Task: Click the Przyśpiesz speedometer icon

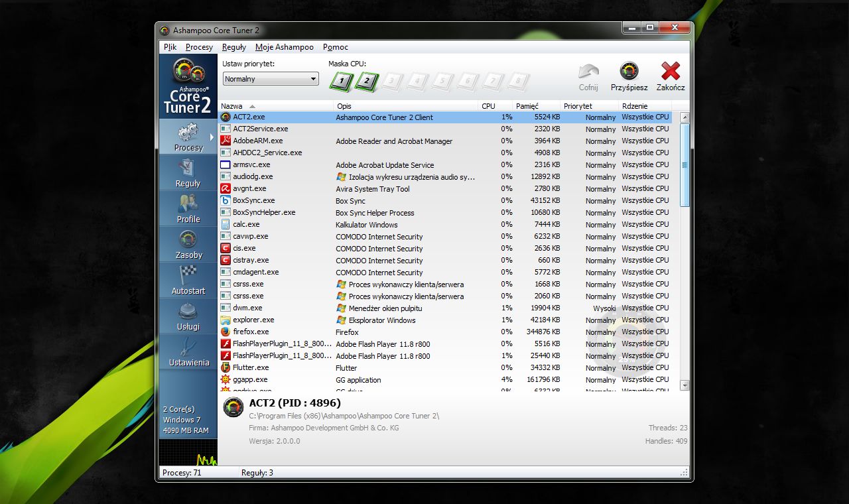Action: (x=629, y=71)
